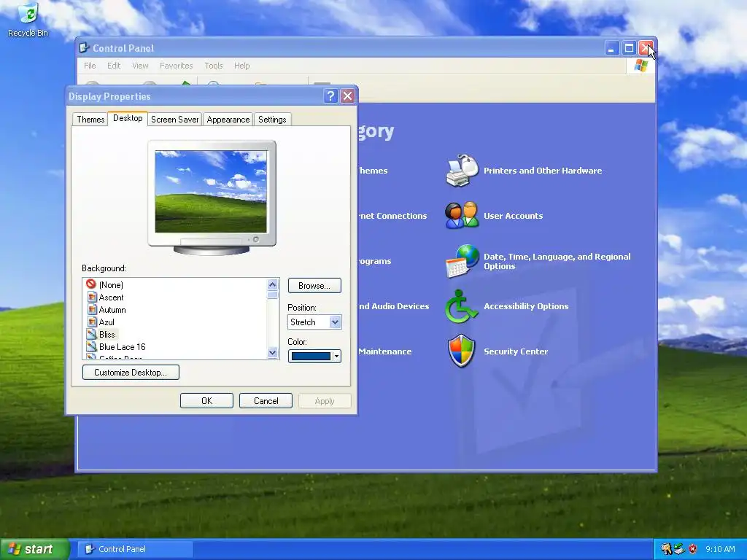Click the 9:10 AM taskbar clock
This screenshot has width=747, height=560.
(x=720, y=549)
